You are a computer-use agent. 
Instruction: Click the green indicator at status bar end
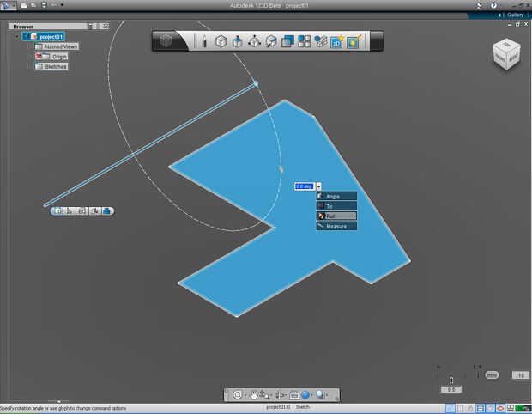[x=523, y=408]
